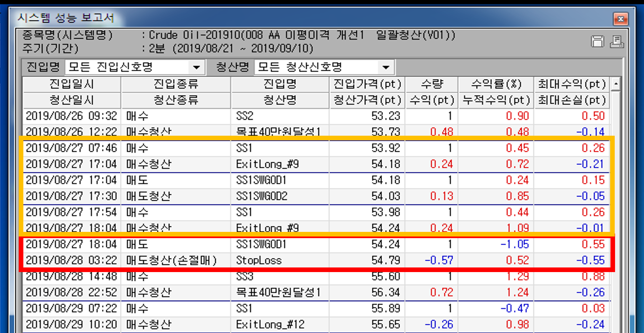
Task: Select the 매도청산(손절매) exit type cell
Action: click(x=171, y=261)
